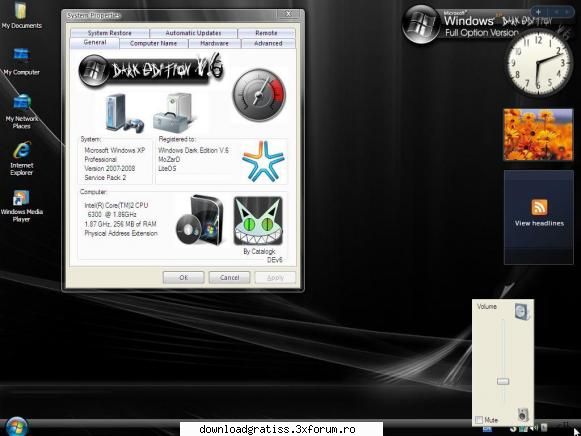Click the Cancel button in System Properties
The image size is (581, 436).
click(x=229, y=277)
